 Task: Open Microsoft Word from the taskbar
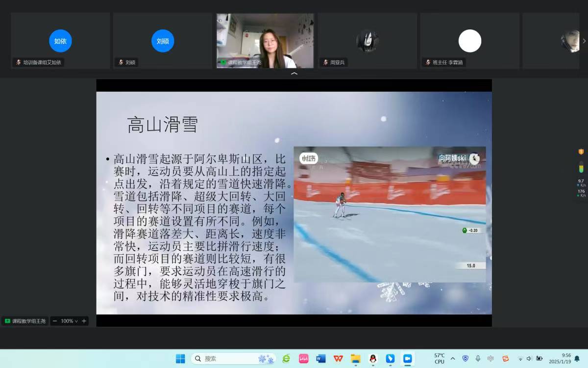point(321,359)
